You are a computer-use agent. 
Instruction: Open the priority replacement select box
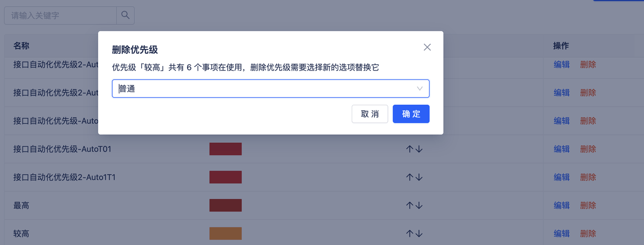(x=271, y=89)
